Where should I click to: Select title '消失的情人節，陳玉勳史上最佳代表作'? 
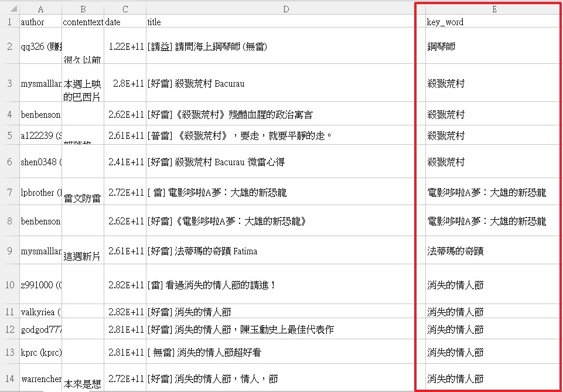tap(286, 329)
